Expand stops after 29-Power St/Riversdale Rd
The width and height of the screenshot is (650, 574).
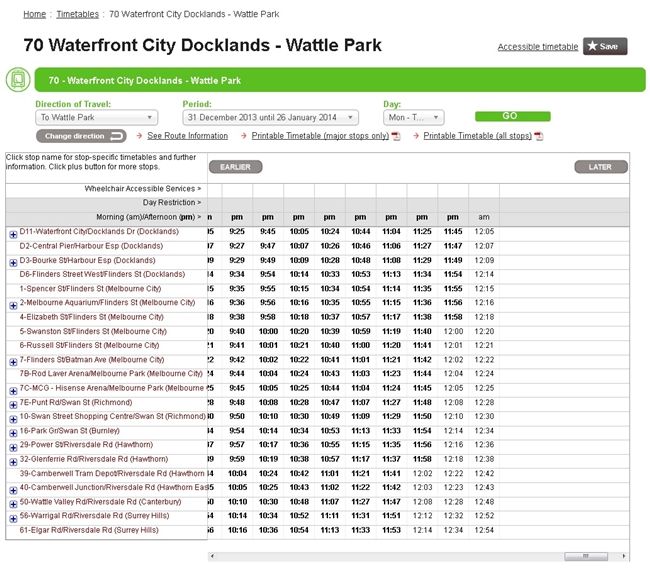[13, 445]
